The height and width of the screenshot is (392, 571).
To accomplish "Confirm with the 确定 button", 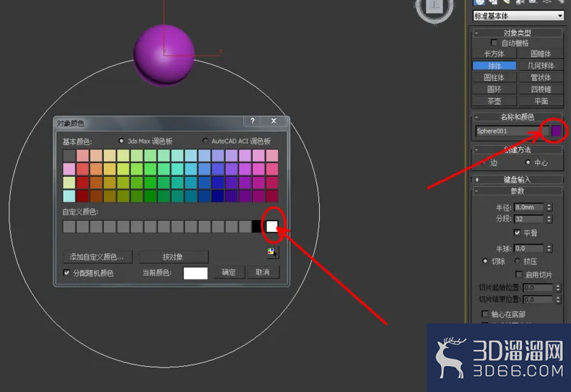I will tap(229, 272).
